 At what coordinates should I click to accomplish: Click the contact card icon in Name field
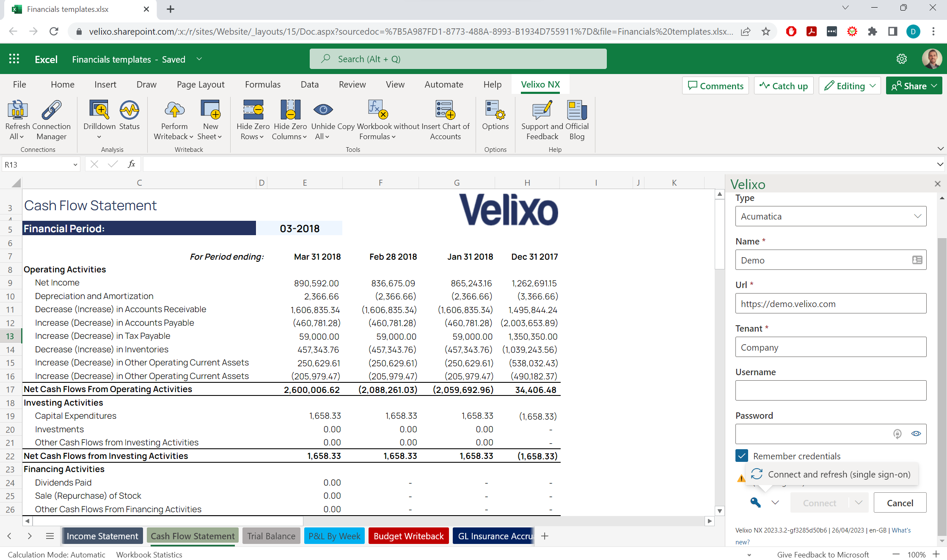pos(917,260)
